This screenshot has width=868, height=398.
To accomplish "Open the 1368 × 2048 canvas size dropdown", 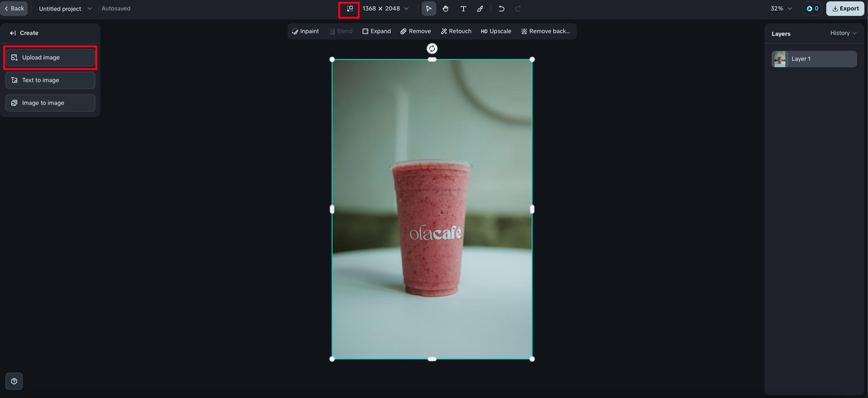I will point(385,9).
